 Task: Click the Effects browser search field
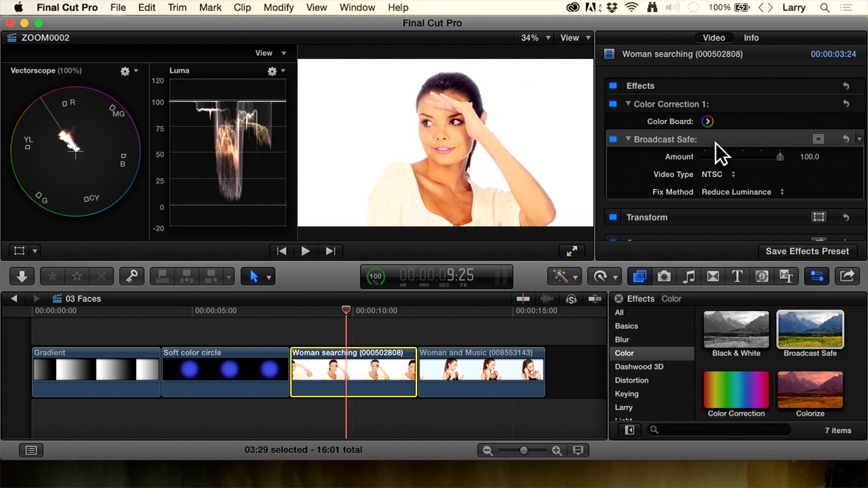click(x=719, y=430)
